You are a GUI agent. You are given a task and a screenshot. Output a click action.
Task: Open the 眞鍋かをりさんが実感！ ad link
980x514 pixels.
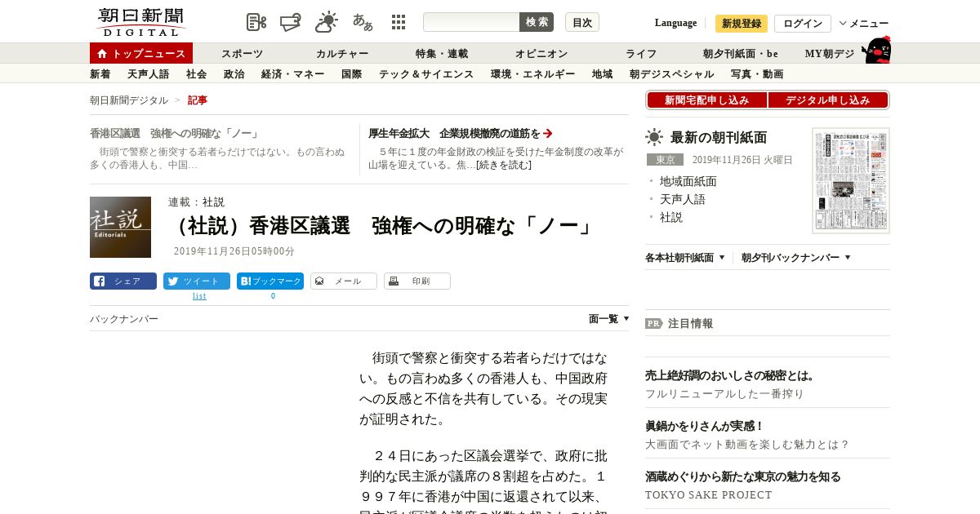(x=705, y=426)
